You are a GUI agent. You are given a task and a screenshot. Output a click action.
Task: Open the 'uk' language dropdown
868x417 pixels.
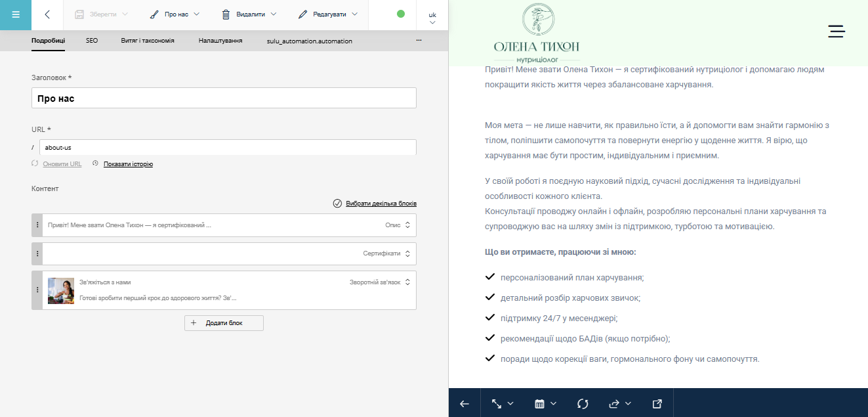click(432, 18)
